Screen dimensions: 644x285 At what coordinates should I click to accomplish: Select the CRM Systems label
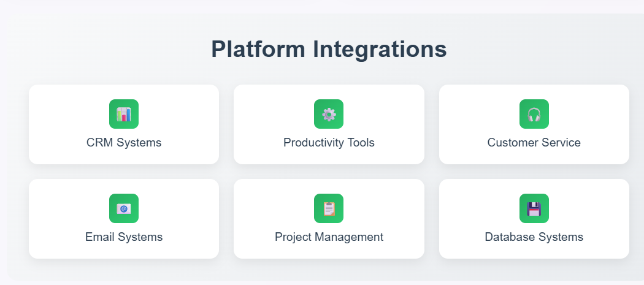124,142
